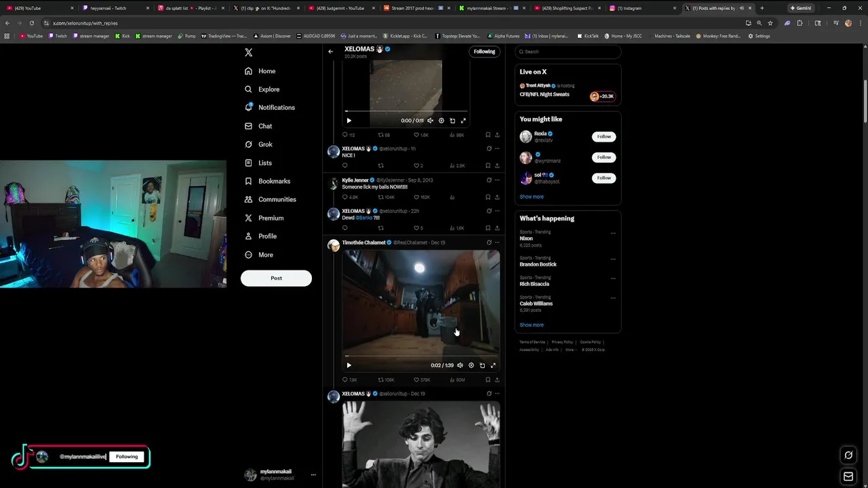Mute the 1:39 video

460,365
